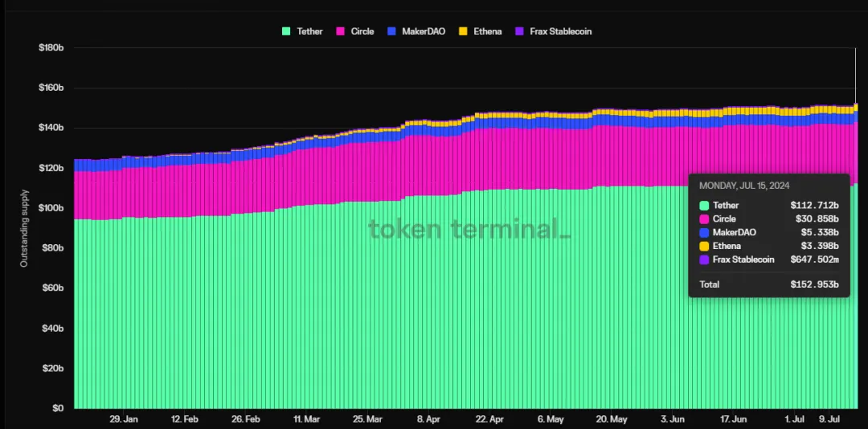Viewport: 868px width, 429px height.
Task: Click the purple Frax Stablecoin legend icon
Action: pyautogui.click(x=518, y=31)
